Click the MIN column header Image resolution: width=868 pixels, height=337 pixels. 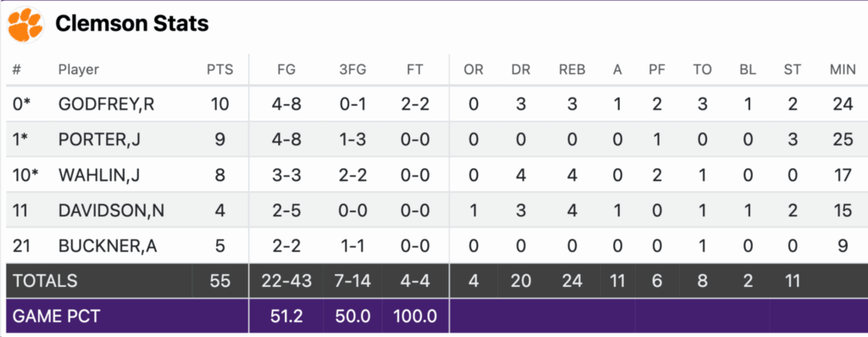pos(843,70)
